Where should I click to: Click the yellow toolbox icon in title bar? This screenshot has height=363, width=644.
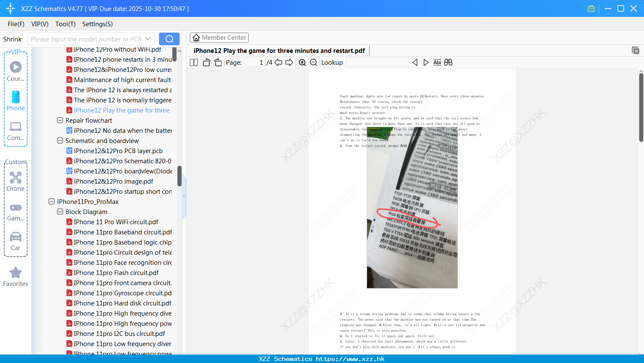click(591, 8)
